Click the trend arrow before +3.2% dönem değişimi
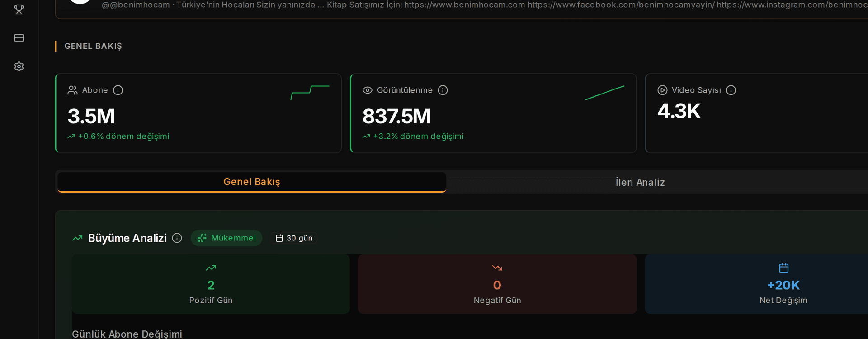868x339 pixels. (x=366, y=137)
